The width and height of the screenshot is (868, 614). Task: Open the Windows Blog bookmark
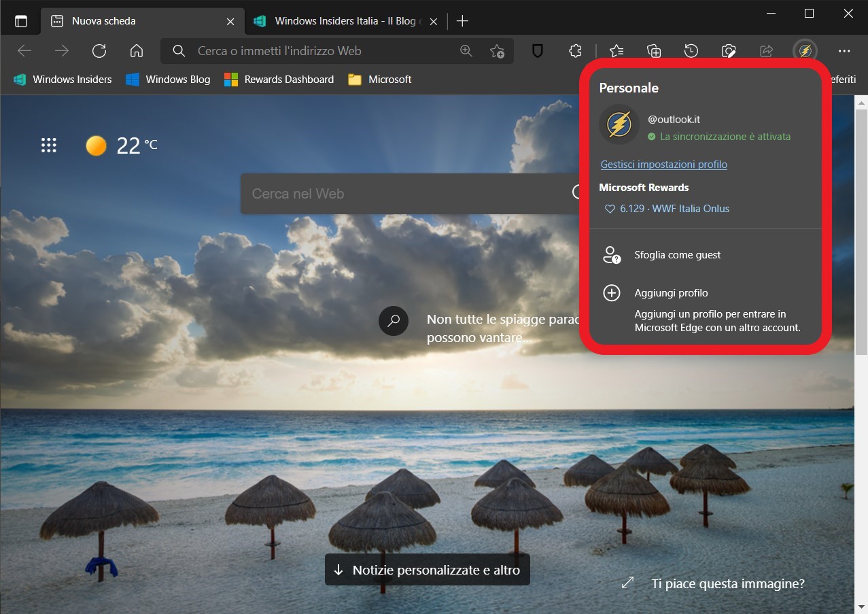pyautogui.click(x=168, y=80)
